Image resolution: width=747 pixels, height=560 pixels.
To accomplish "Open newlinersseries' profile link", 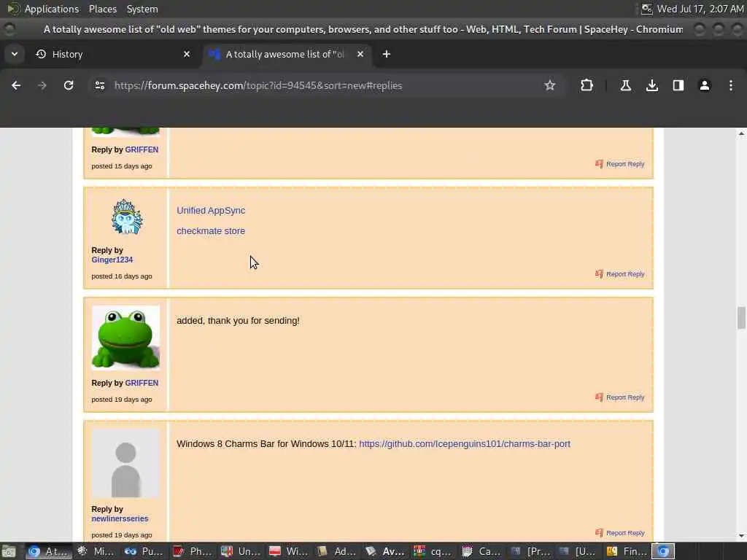I will point(120,518).
